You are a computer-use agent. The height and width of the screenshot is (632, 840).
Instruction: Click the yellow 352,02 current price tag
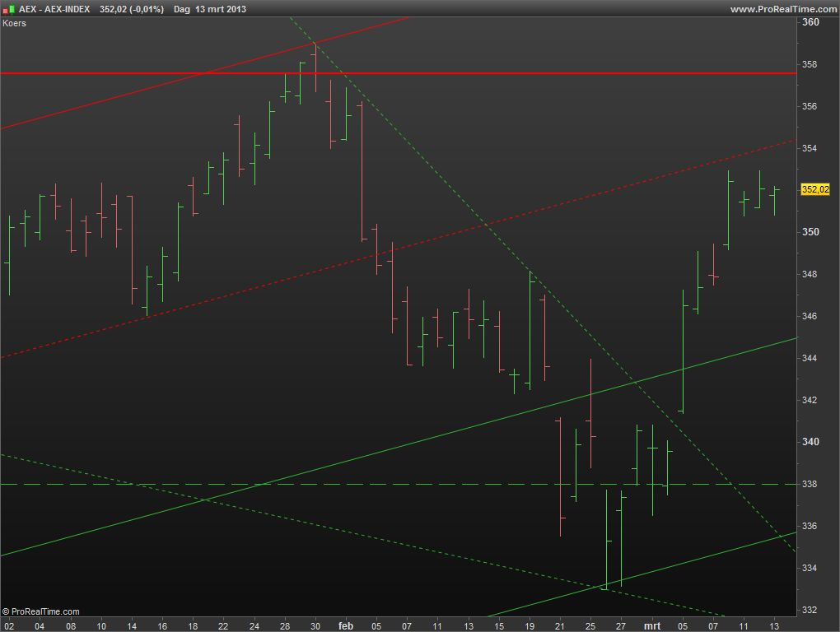pyautogui.click(x=815, y=190)
